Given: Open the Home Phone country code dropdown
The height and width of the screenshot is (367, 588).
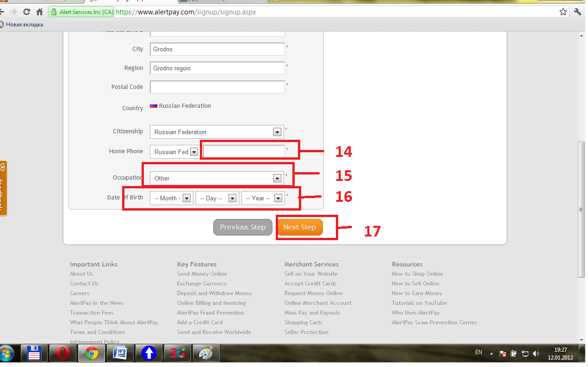Looking at the screenshot, I should (175, 152).
